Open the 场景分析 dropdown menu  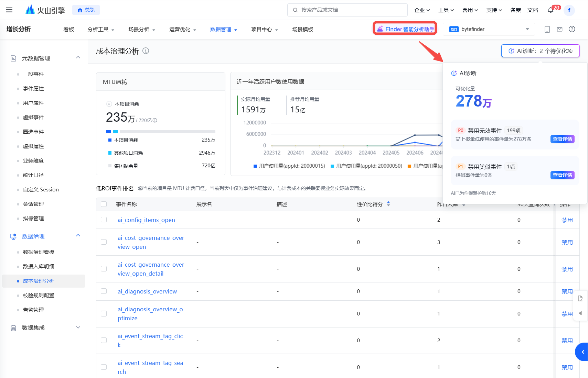pos(142,30)
